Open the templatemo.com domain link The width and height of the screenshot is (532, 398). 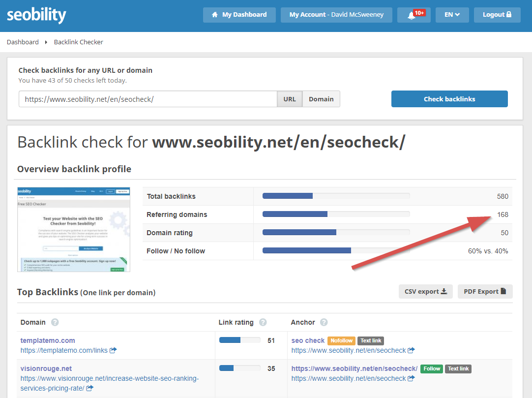tap(47, 340)
